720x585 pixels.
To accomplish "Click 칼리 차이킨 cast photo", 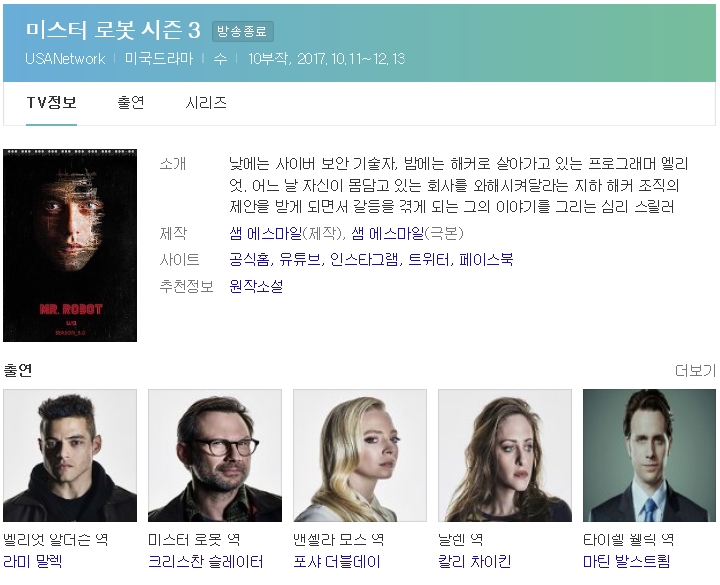I will coord(505,456).
